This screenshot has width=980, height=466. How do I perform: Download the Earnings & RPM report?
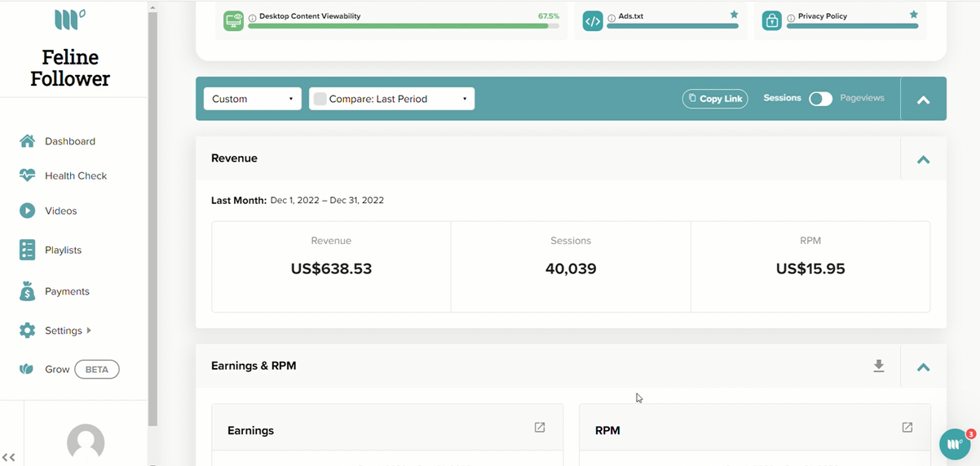coord(879,366)
